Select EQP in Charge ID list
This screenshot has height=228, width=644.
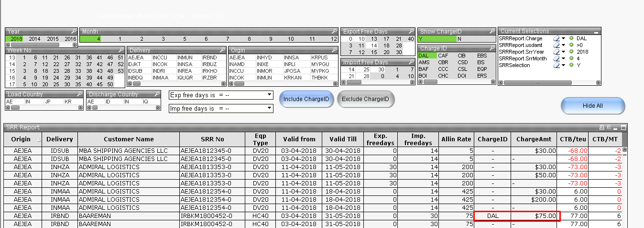(481, 69)
